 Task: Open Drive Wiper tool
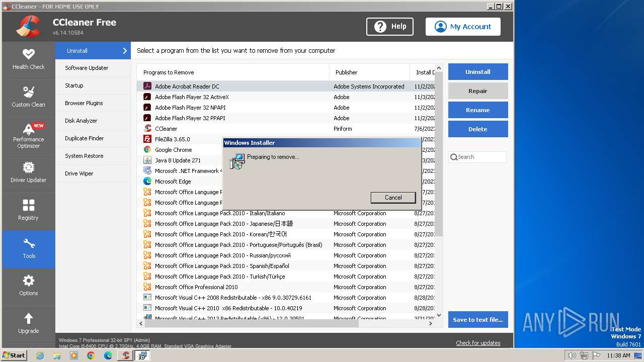coord(93,173)
